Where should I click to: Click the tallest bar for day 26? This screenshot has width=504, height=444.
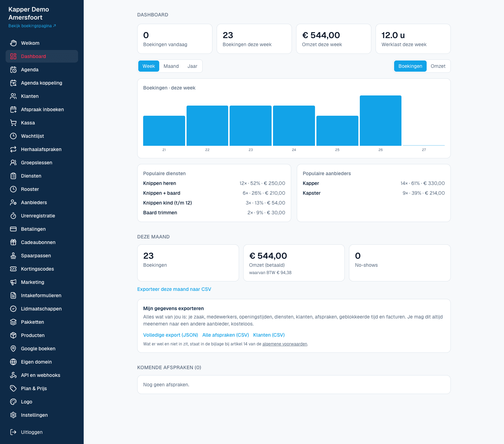point(380,121)
